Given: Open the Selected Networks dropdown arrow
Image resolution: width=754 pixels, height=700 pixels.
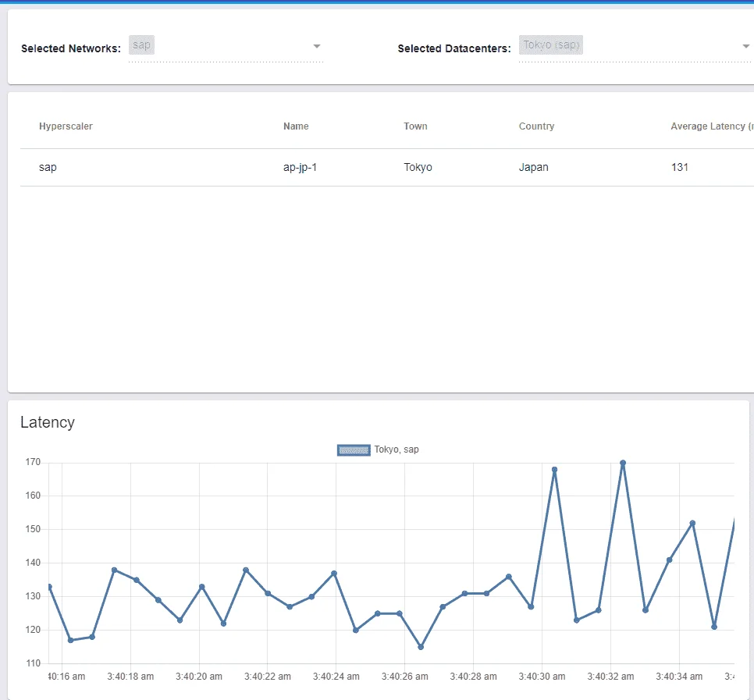Looking at the screenshot, I should 316,46.
